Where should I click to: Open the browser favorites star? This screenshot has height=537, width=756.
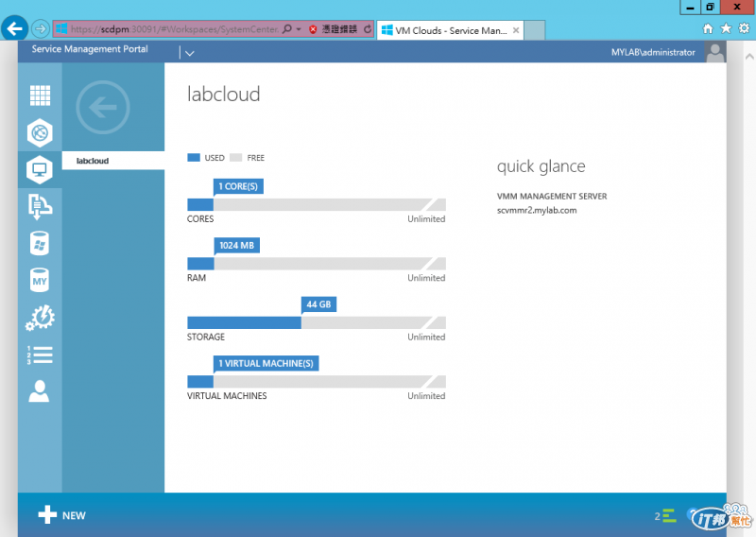726,29
